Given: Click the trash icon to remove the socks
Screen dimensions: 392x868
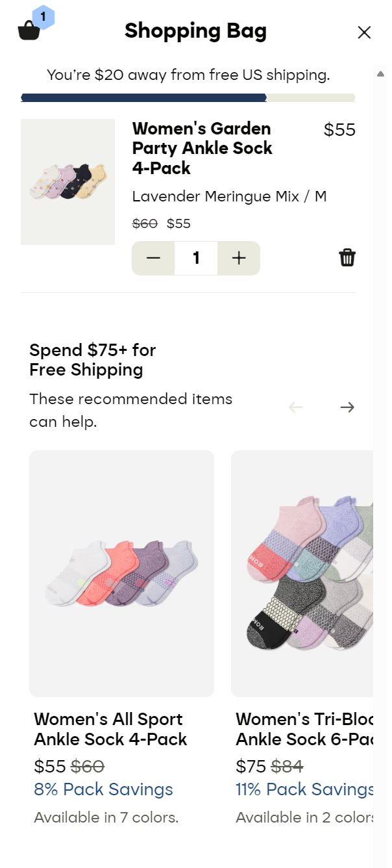Looking at the screenshot, I should 348,257.
